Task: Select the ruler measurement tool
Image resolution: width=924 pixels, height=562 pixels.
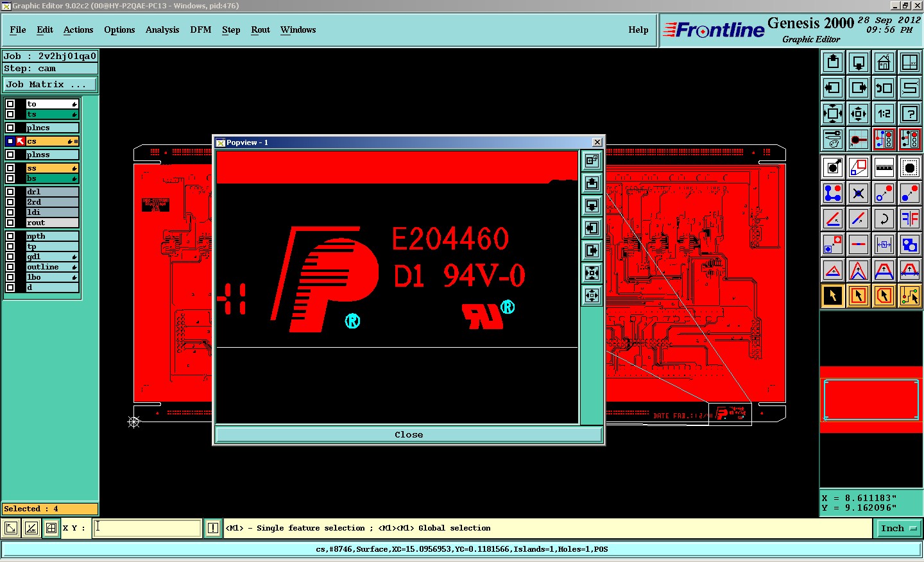Action: (x=884, y=167)
